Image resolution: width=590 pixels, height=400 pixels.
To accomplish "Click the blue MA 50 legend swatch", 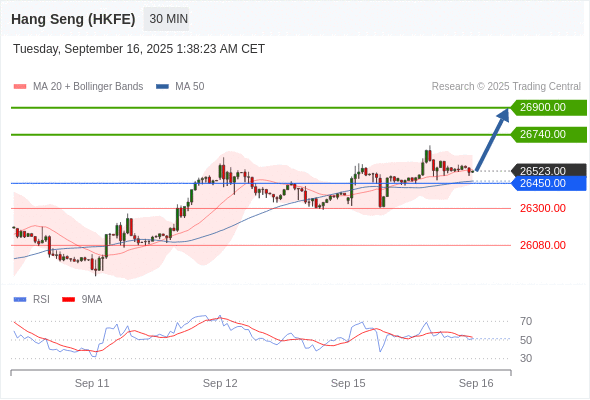I will point(162,87).
